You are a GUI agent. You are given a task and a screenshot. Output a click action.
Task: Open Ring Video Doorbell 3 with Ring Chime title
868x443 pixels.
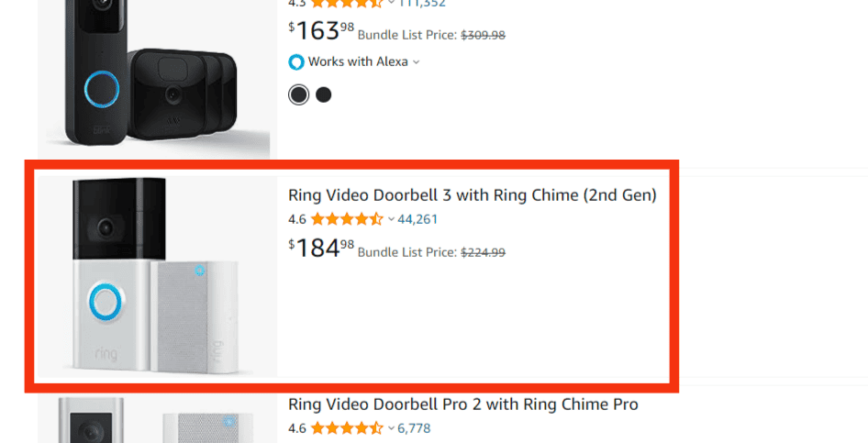(x=472, y=195)
